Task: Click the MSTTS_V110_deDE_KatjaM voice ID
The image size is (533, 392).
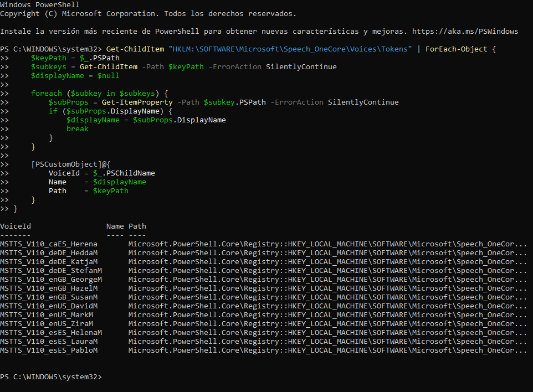Action: pos(49,262)
